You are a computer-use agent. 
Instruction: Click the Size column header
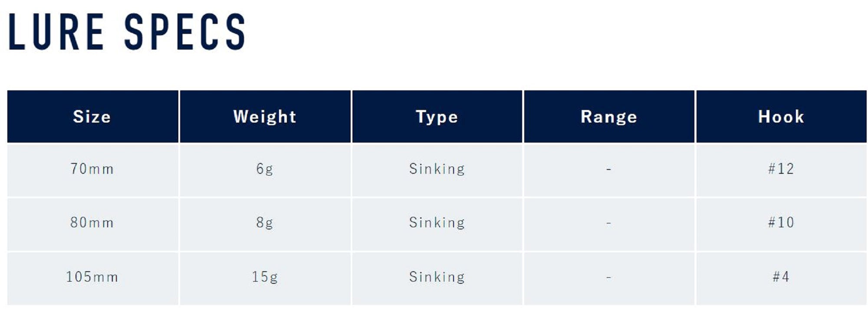[x=92, y=116]
